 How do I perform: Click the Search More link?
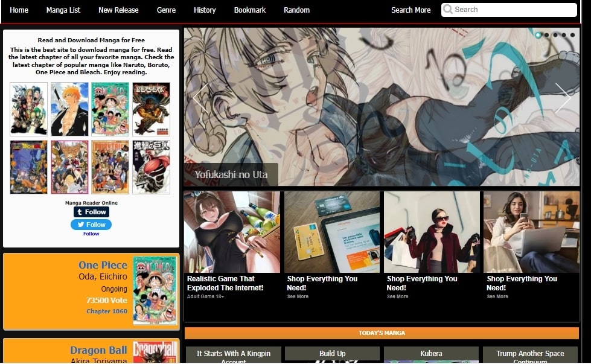click(411, 10)
